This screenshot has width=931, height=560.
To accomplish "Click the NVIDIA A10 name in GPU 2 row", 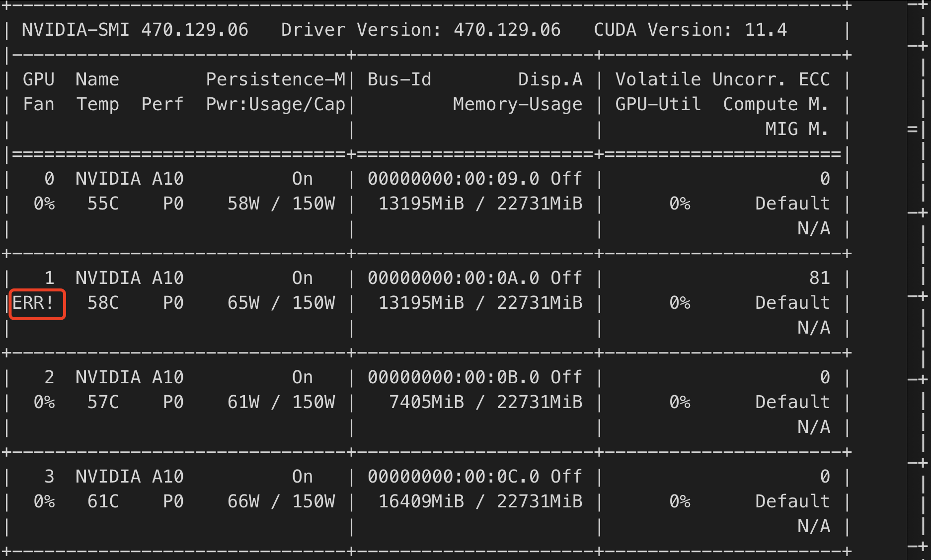I will click(130, 377).
